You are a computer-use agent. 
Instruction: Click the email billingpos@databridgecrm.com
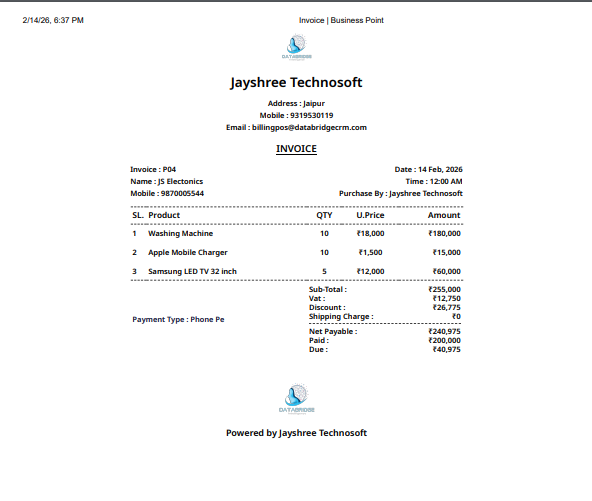pos(309,128)
